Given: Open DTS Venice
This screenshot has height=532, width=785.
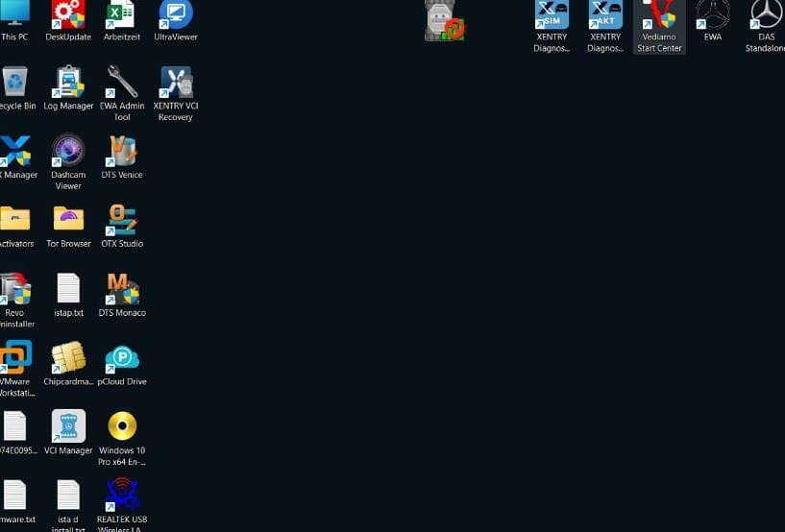Looking at the screenshot, I should point(122,157).
